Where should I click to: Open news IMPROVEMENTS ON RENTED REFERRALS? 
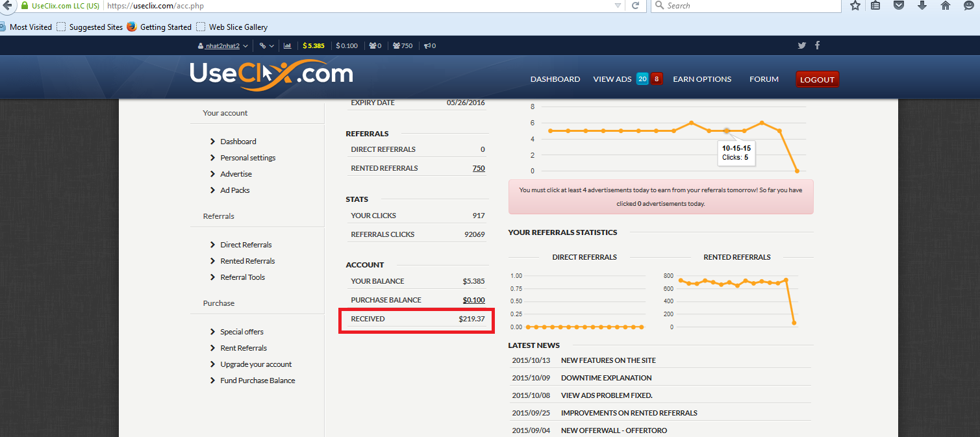point(629,413)
